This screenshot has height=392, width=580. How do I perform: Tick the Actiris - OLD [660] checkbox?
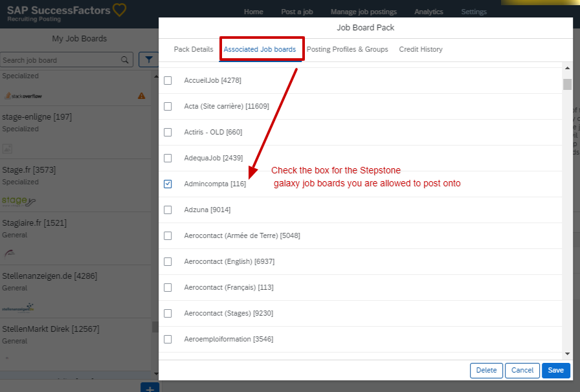coord(168,133)
